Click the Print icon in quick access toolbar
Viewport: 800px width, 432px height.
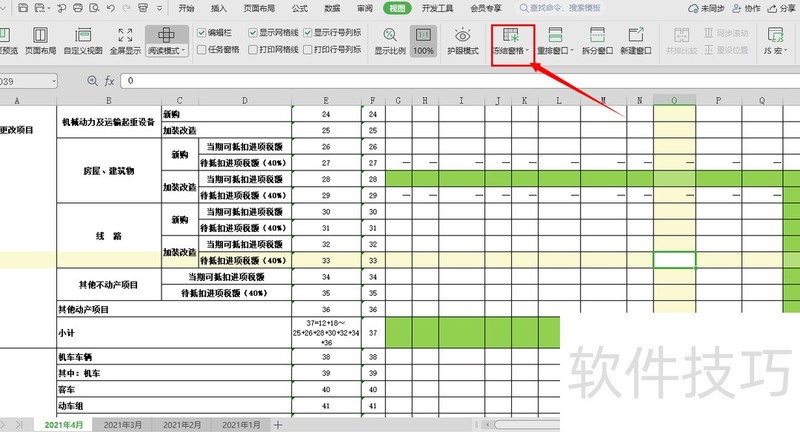point(78,8)
